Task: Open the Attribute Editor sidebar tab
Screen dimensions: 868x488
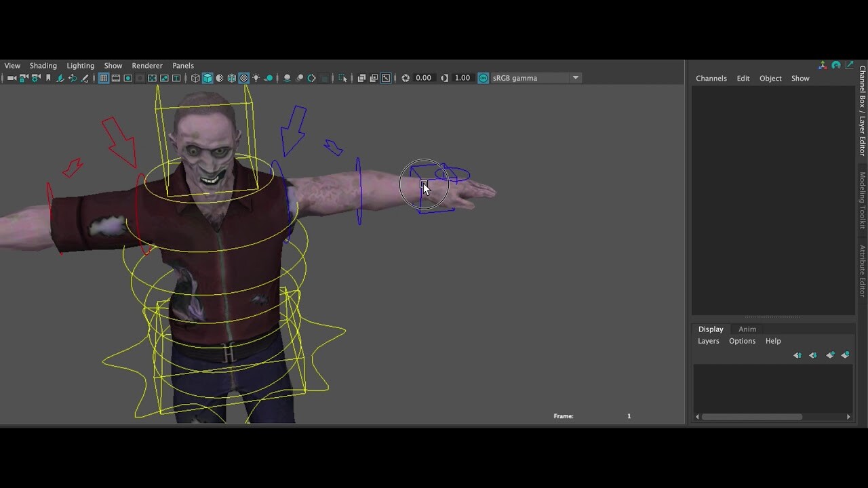Action: 861,271
